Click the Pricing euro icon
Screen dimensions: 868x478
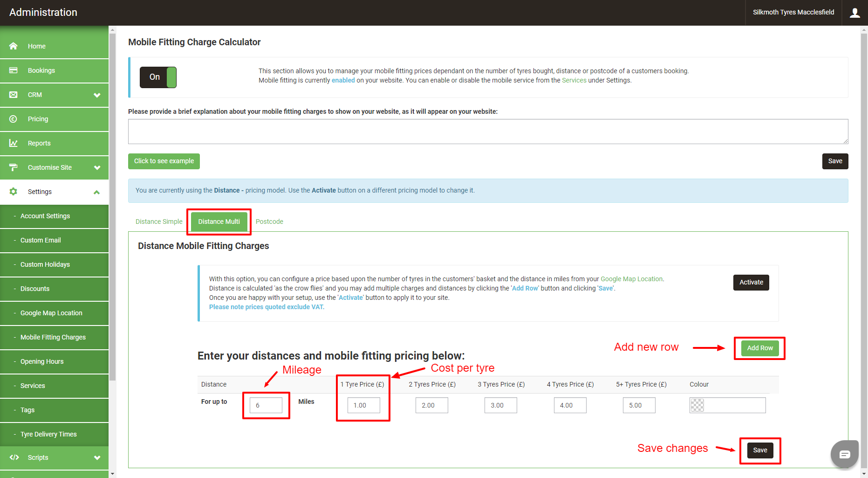click(x=13, y=119)
